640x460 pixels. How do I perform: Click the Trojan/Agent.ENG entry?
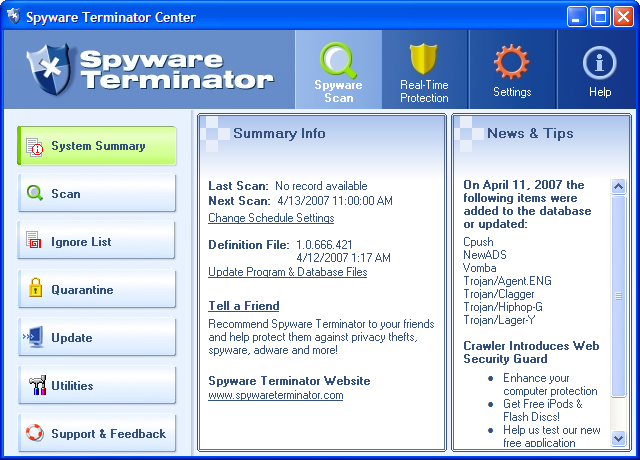pyautogui.click(x=507, y=281)
